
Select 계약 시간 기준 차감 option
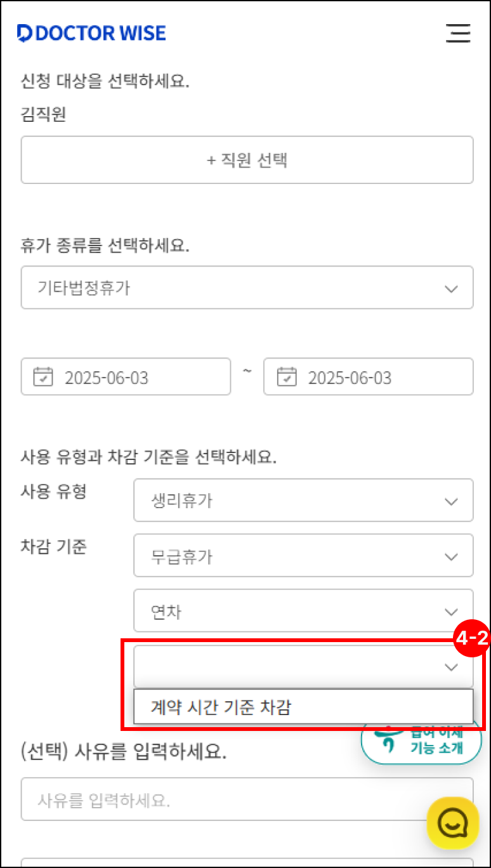303,707
